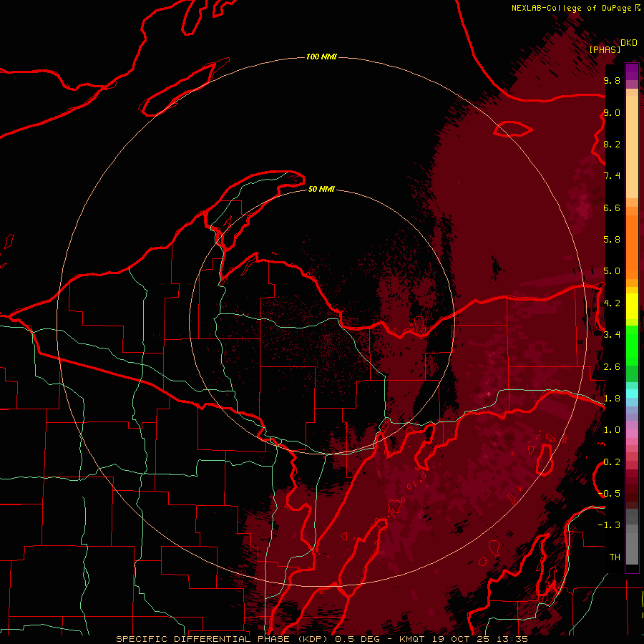Image resolution: width=644 pixels, height=644 pixels.
Task: Click the 3.4 scale value
Action: [612, 335]
